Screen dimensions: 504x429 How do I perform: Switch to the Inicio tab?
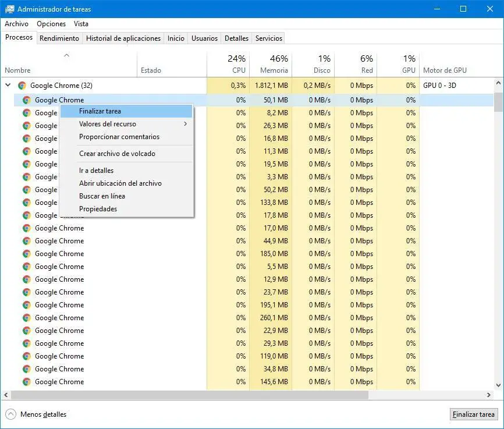tap(176, 38)
